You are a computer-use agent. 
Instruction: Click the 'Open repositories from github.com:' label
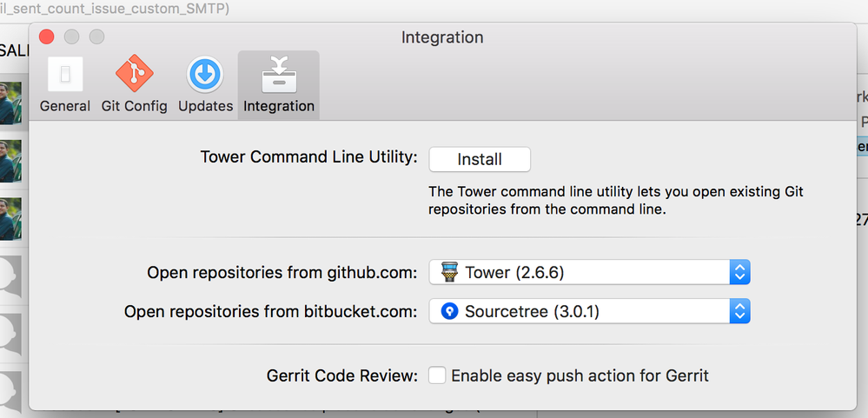point(282,272)
